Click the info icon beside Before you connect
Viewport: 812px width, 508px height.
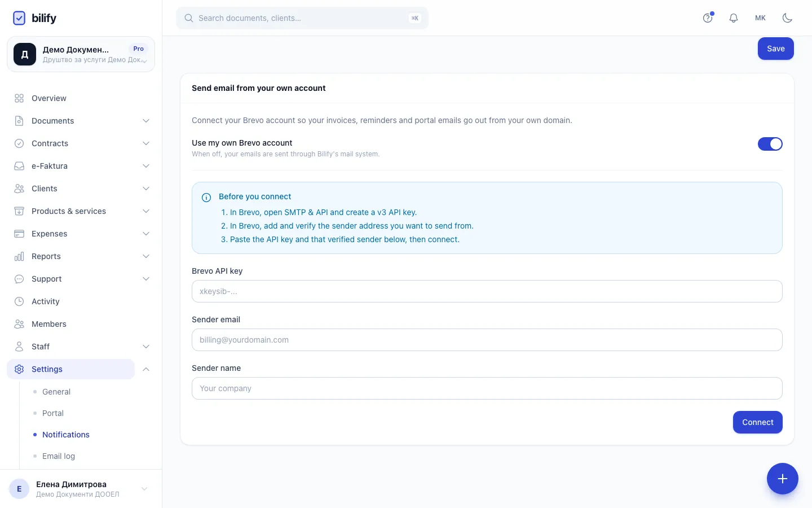pyautogui.click(x=206, y=198)
